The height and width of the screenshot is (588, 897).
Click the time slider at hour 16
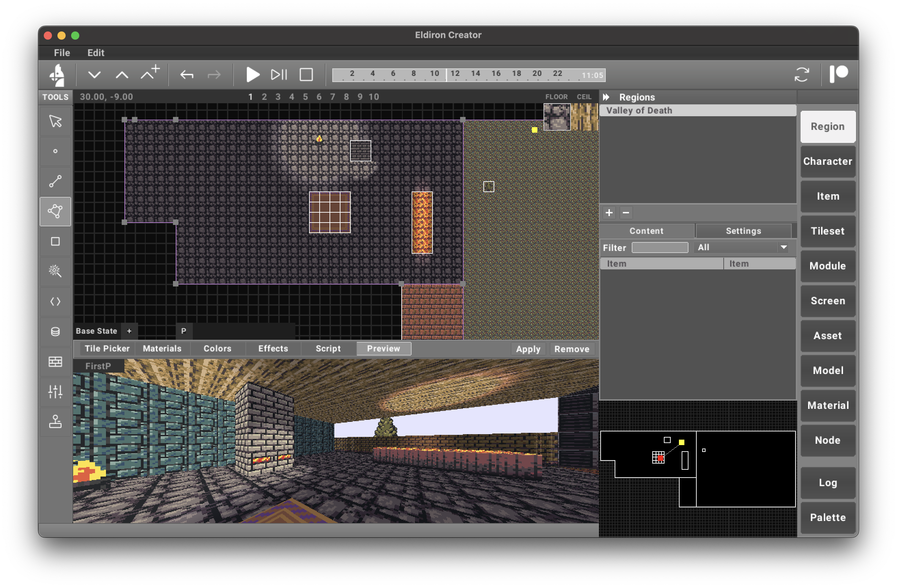496,75
